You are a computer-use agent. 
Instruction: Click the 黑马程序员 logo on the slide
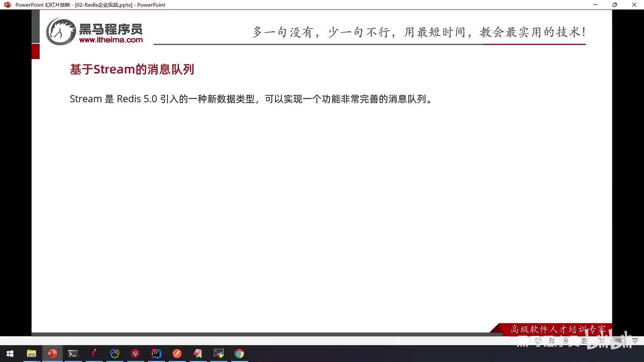[95, 31]
